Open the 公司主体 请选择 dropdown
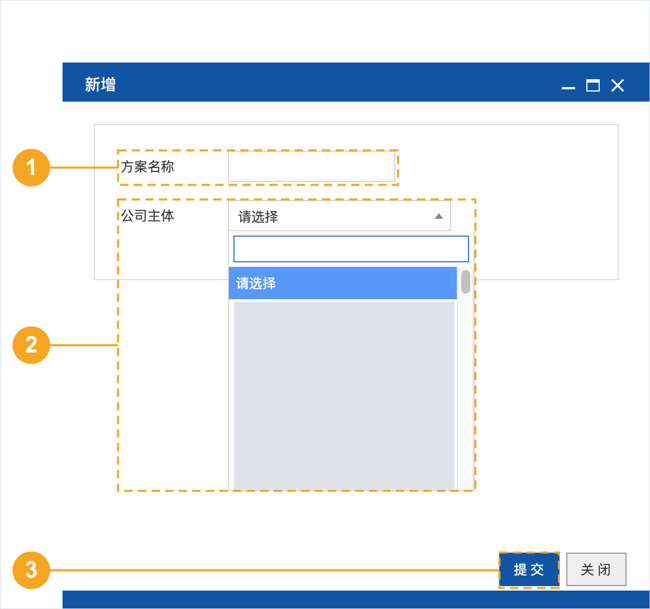The image size is (650, 609). click(340, 216)
